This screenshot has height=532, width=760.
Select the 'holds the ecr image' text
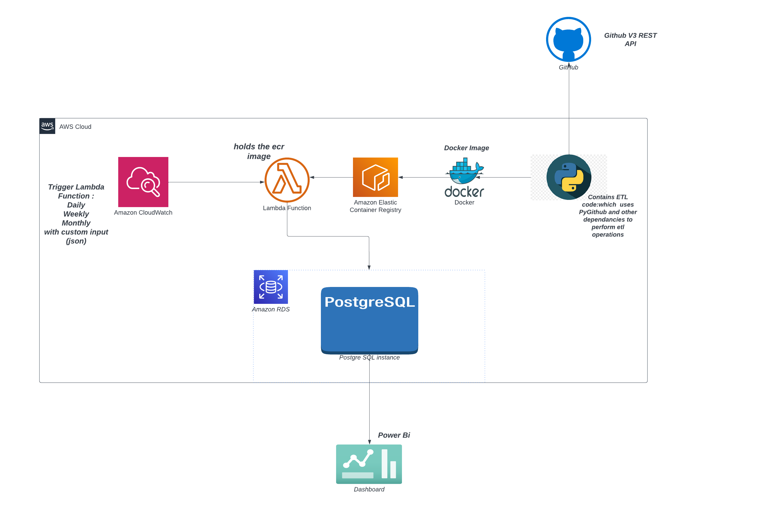(x=259, y=151)
